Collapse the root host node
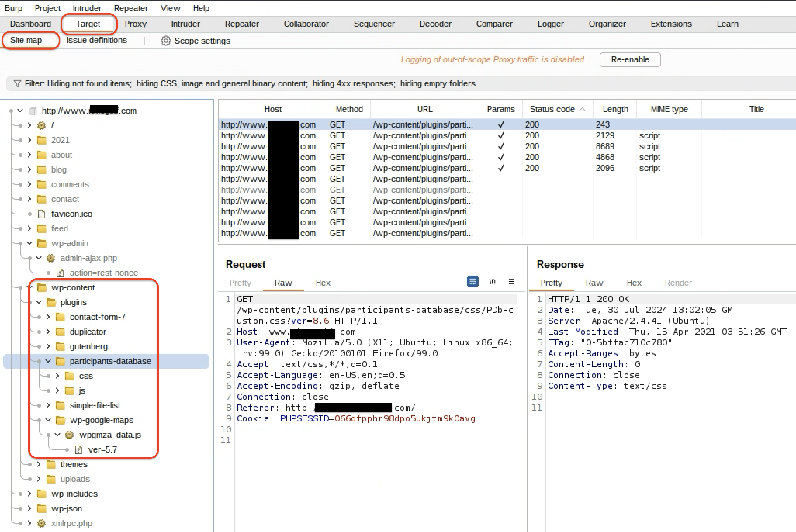This screenshot has height=532, width=796. pyautogui.click(x=21, y=111)
